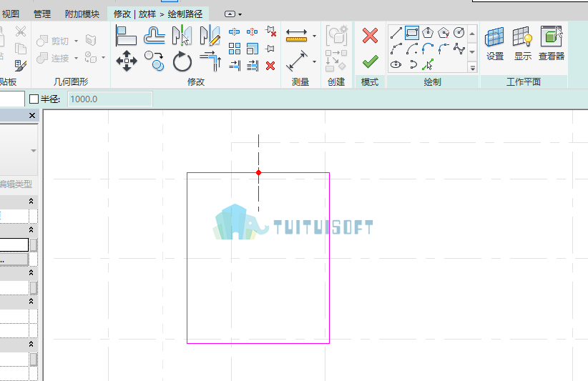Select the Center-Ends Arc tool
Viewport: 588px width, 381px height.
412,49
